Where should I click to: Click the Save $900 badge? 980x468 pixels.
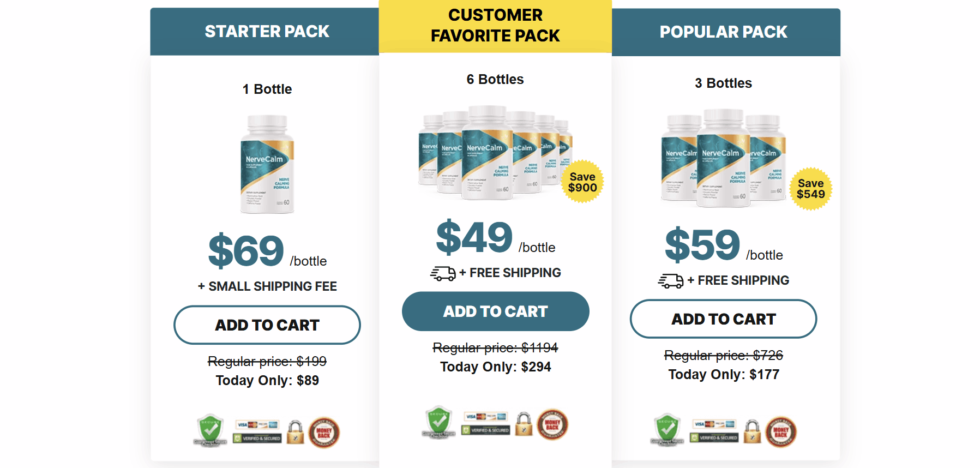(582, 182)
